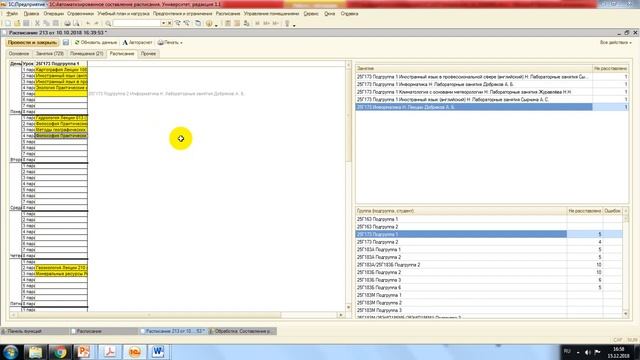Viewport: 640px width, 360px height.
Task: Select group 25Г183А/25Г183Б Подгруппа 2
Action: (489, 265)
